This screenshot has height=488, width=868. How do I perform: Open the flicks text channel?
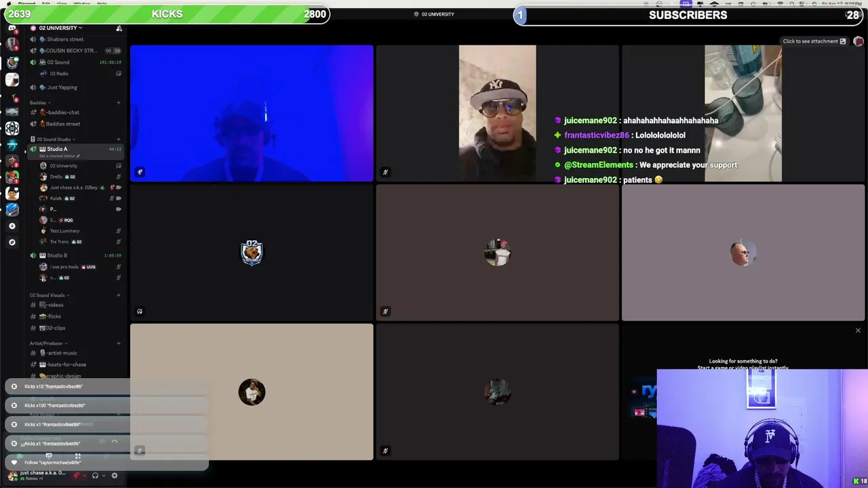click(x=75, y=317)
